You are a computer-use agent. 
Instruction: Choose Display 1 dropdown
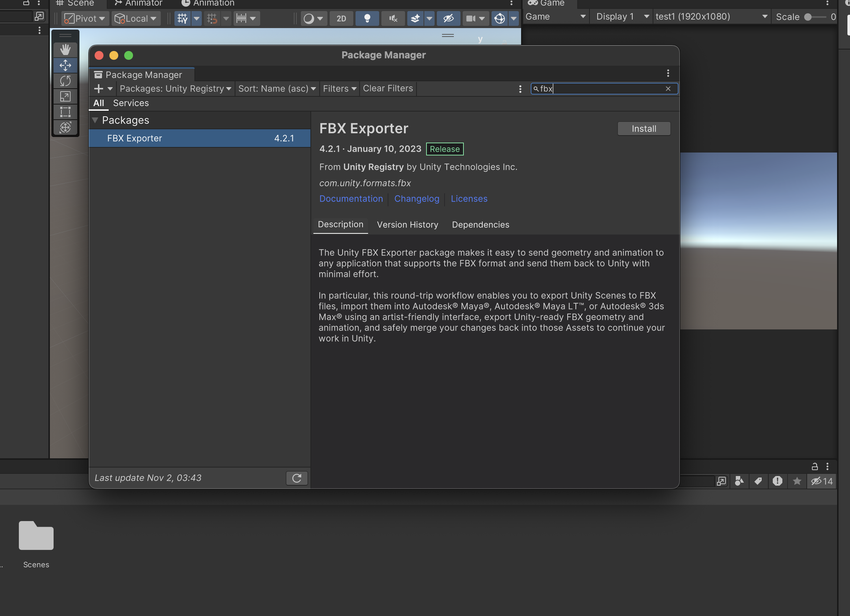622,17
